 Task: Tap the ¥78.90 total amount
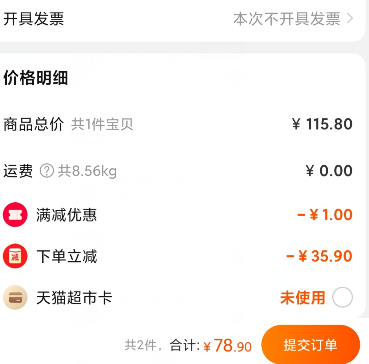pyautogui.click(x=227, y=346)
